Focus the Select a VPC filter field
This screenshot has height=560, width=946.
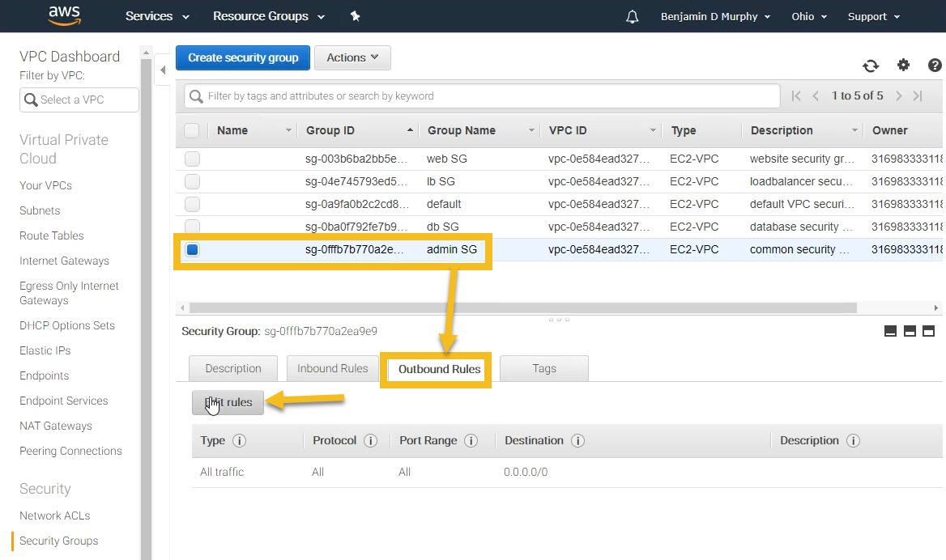click(79, 100)
